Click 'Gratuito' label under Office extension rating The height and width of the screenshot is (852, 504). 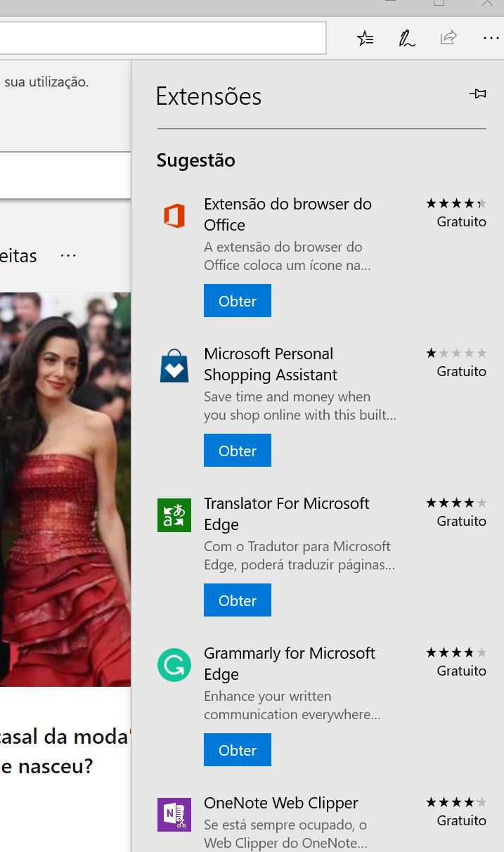(x=461, y=222)
